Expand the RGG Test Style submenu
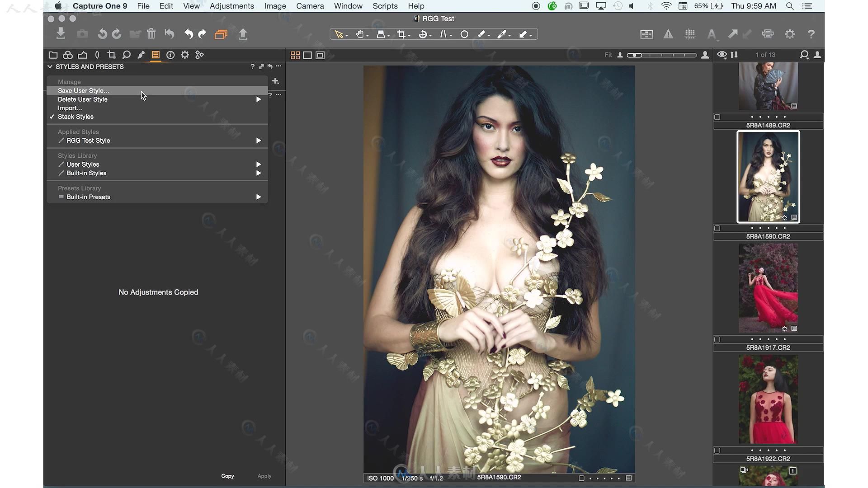Image resolution: width=868 pixels, height=488 pixels. coord(259,141)
